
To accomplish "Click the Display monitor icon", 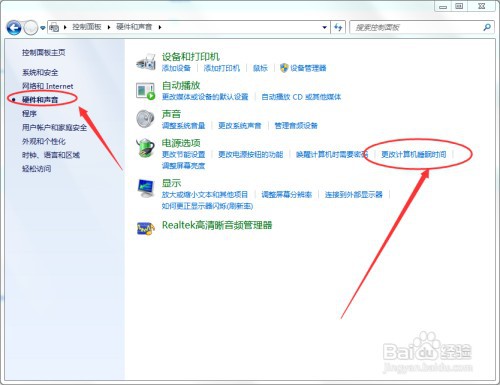I will click(x=146, y=189).
